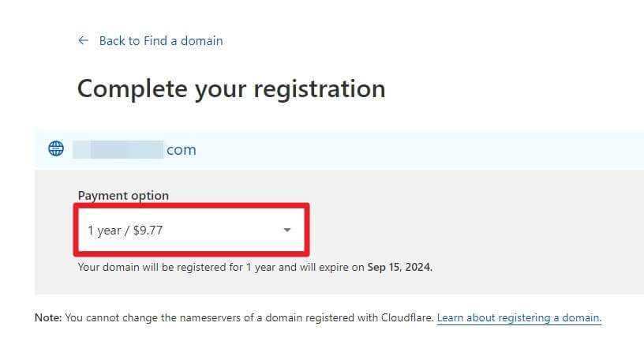
Task: Click the word 'nameservers' in the note
Action: (x=211, y=317)
